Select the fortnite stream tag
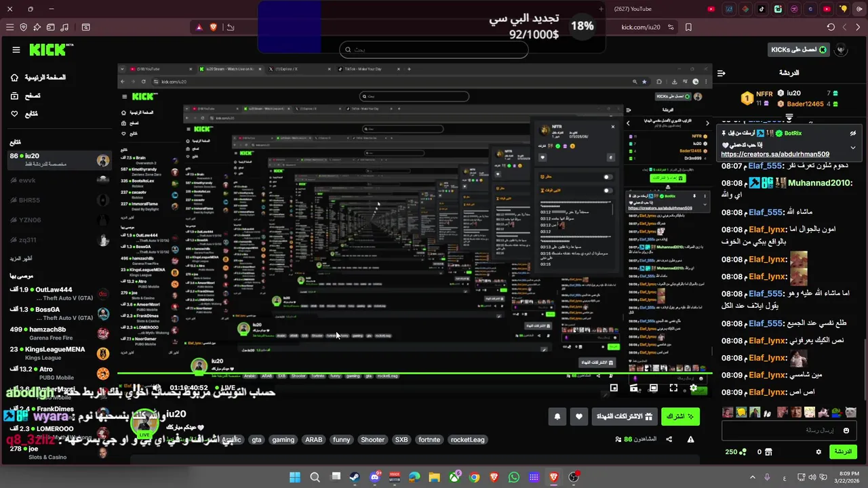This screenshot has height=488, width=868. pos(429,439)
